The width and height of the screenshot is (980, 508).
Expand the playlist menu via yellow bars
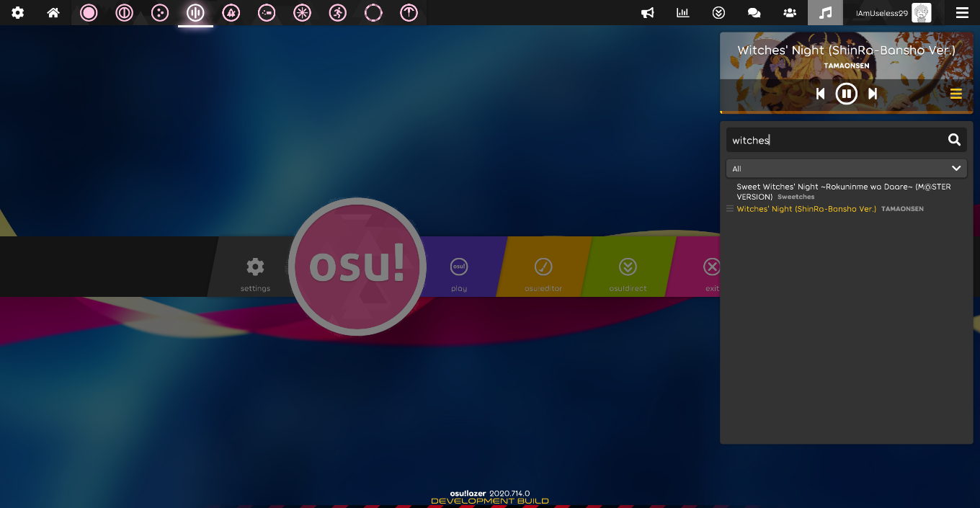click(x=956, y=93)
